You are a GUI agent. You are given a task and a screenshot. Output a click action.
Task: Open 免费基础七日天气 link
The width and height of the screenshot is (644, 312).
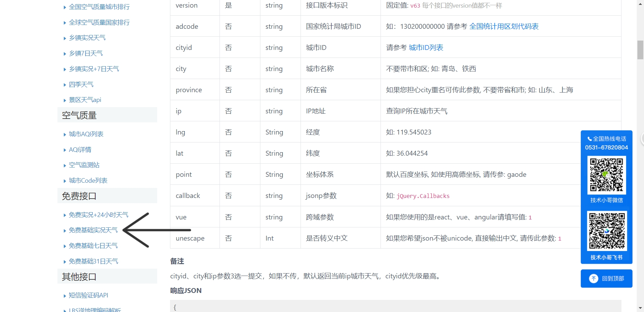coord(93,246)
